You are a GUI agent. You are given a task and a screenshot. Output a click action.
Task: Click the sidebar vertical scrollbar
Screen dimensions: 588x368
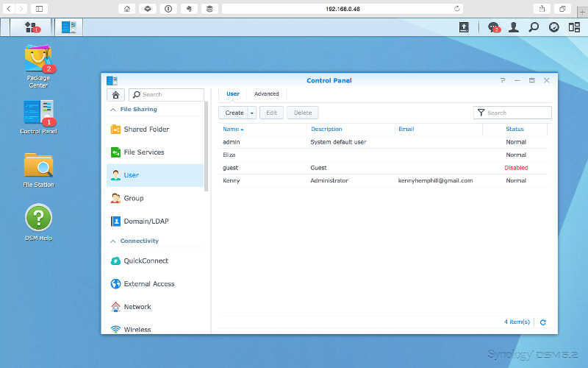206,146
